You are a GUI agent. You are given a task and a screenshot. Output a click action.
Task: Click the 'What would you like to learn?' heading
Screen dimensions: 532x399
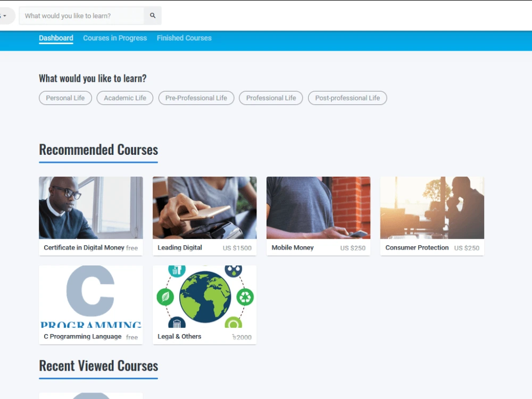coord(93,78)
